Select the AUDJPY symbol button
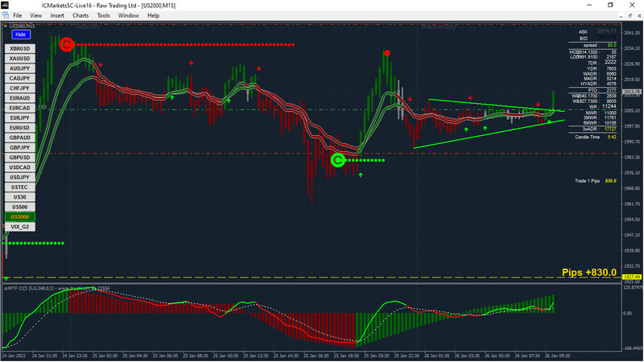Viewport: 644px width, 362px height. [19, 68]
